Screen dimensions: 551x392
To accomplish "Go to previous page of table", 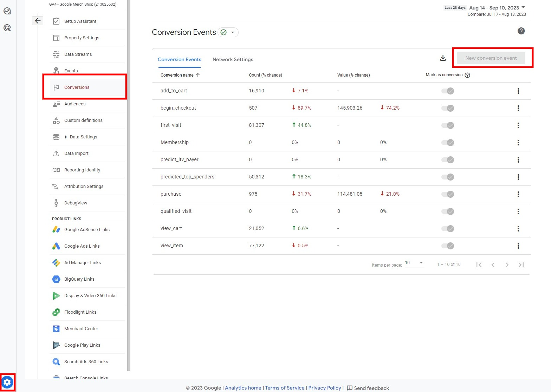I will (x=493, y=265).
